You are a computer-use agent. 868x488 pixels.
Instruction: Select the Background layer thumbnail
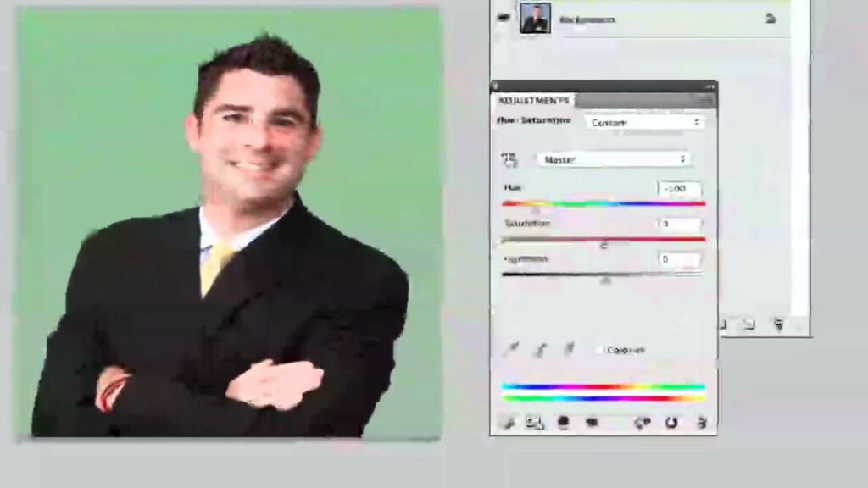pos(535,18)
